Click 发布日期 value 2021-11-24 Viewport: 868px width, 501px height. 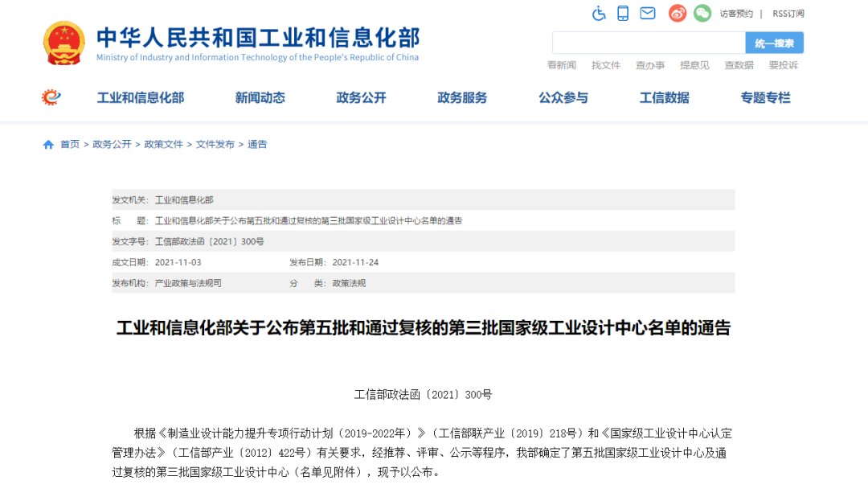coord(355,262)
